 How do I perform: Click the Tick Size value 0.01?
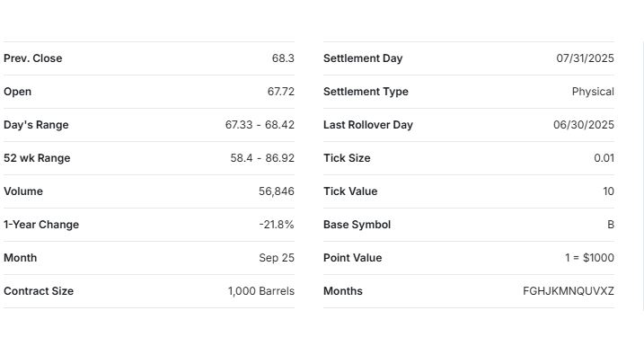(604, 158)
